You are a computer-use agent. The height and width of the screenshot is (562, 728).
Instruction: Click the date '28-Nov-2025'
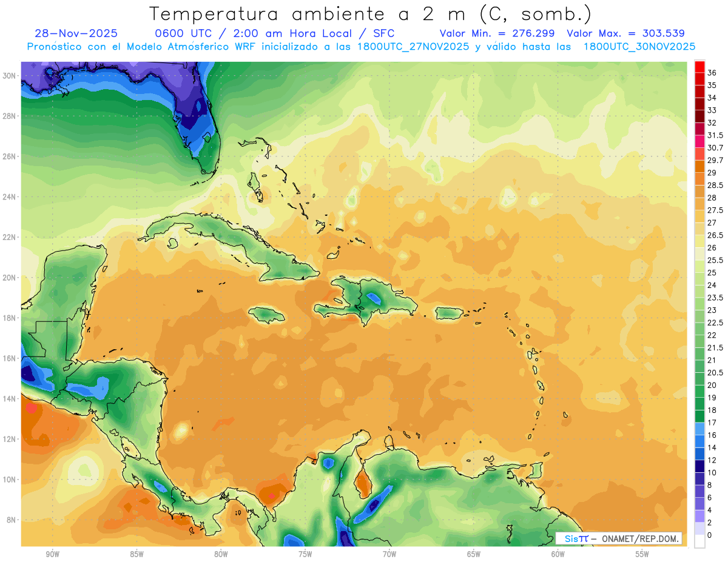point(76,33)
